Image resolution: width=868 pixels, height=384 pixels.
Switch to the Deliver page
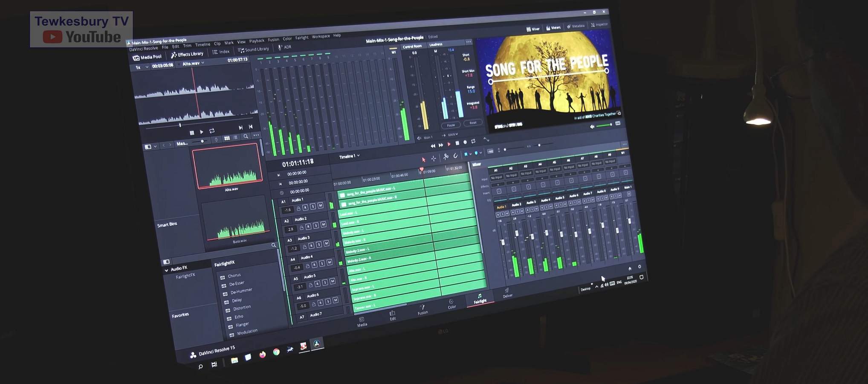coord(507,293)
